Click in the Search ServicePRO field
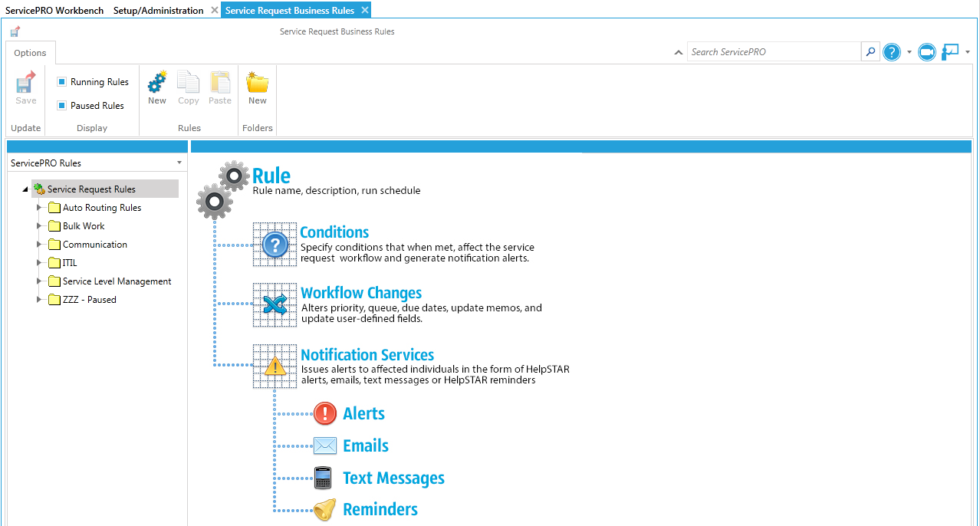The image size is (980, 526). (774, 52)
